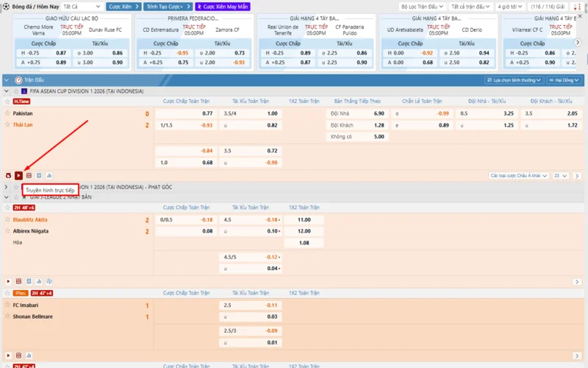The height and width of the screenshot is (368, 588).
Task: Star the Thái Lan team
Action: pyautogui.click(x=7, y=124)
